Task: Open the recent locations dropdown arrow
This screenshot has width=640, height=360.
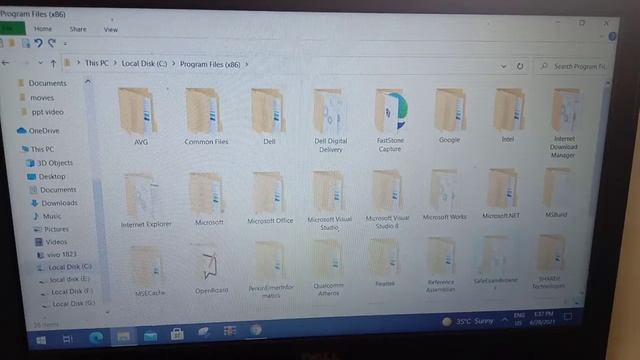Action: tap(40, 63)
